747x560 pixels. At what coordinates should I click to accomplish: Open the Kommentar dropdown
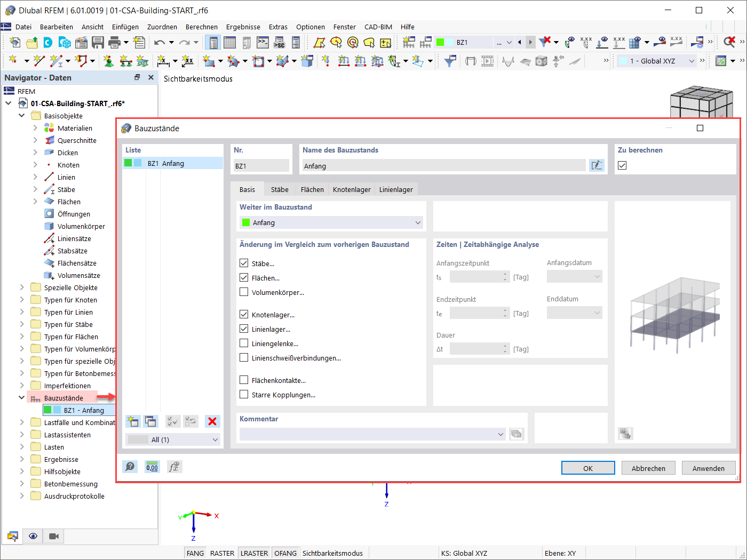click(372, 434)
